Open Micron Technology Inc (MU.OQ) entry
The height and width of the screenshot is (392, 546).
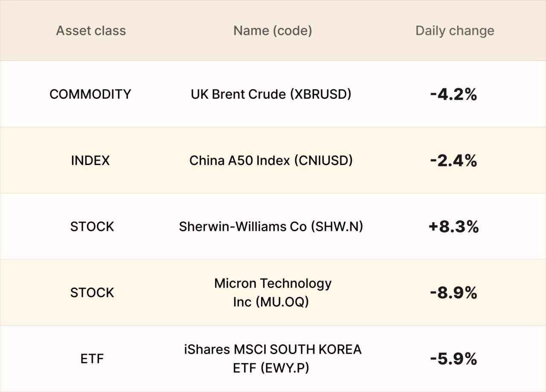(x=273, y=293)
